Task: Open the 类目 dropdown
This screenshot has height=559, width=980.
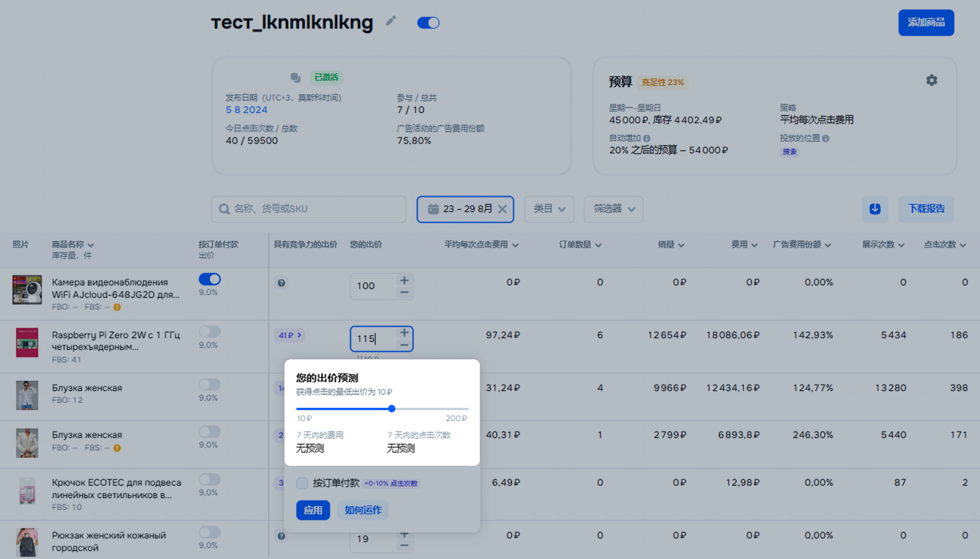Action: click(549, 209)
